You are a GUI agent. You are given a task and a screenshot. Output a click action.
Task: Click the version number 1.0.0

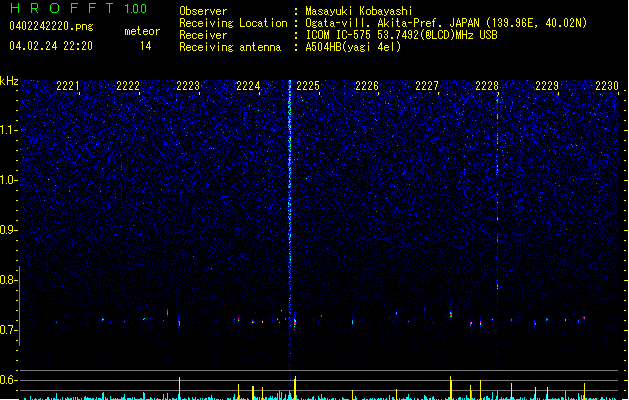[x=135, y=9]
